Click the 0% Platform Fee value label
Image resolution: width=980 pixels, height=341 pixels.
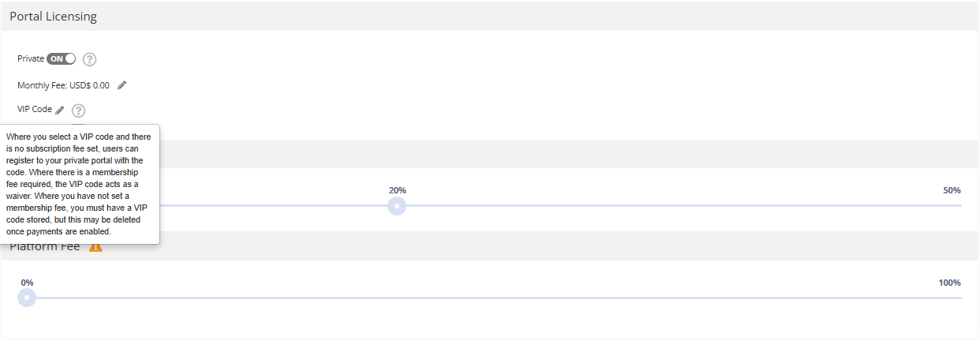tap(27, 283)
